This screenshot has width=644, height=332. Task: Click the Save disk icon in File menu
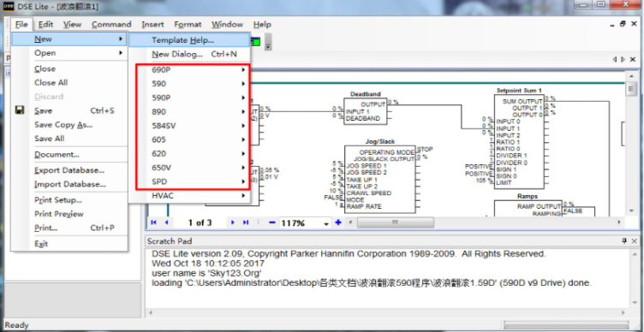point(20,110)
